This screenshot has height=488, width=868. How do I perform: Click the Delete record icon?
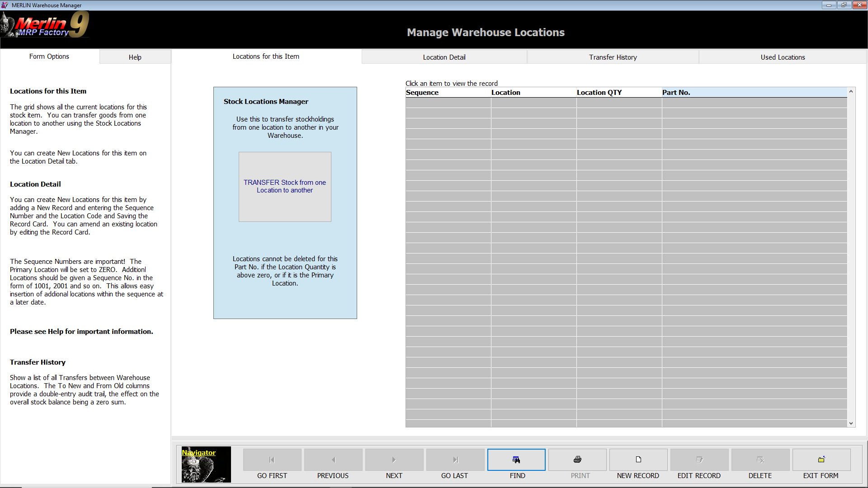click(760, 460)
